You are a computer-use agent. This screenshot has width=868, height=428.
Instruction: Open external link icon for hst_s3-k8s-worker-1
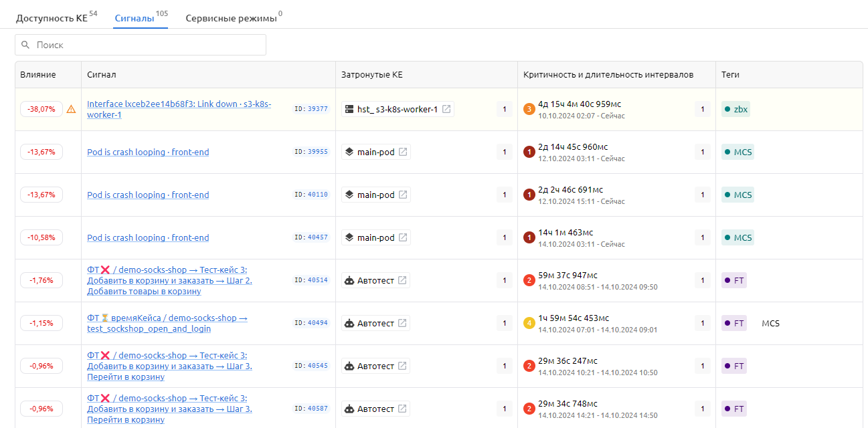pyautogui.click(x=446, y=109)
